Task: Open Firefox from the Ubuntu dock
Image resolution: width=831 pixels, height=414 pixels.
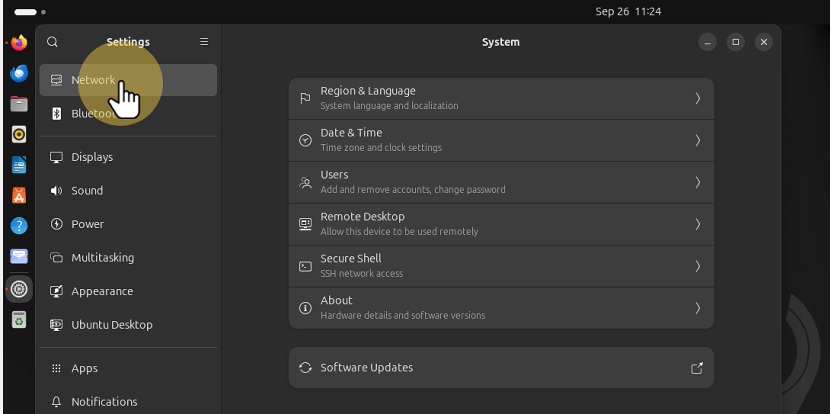Action: (19, 43)
